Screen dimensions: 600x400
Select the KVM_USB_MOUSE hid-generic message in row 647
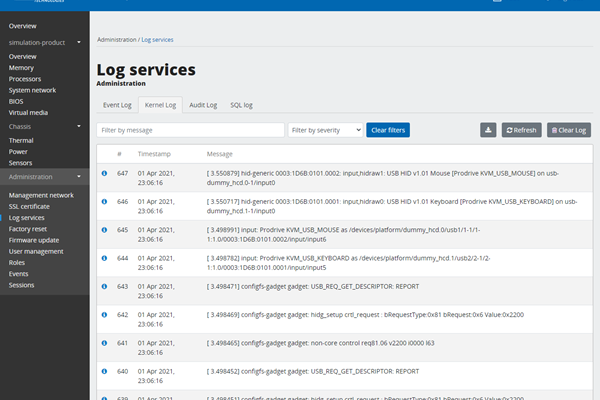(x=383, y=178)
